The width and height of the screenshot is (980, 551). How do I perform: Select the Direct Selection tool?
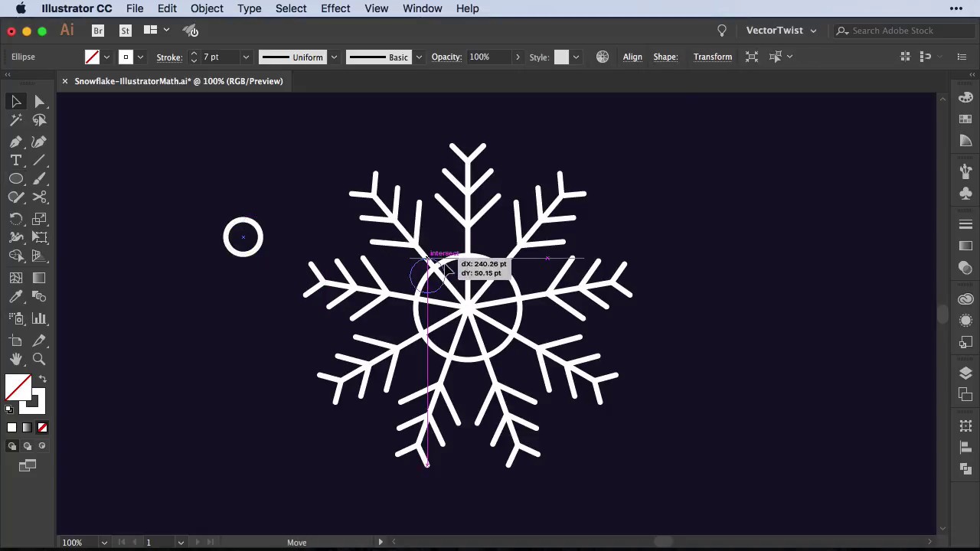[39, 102]
